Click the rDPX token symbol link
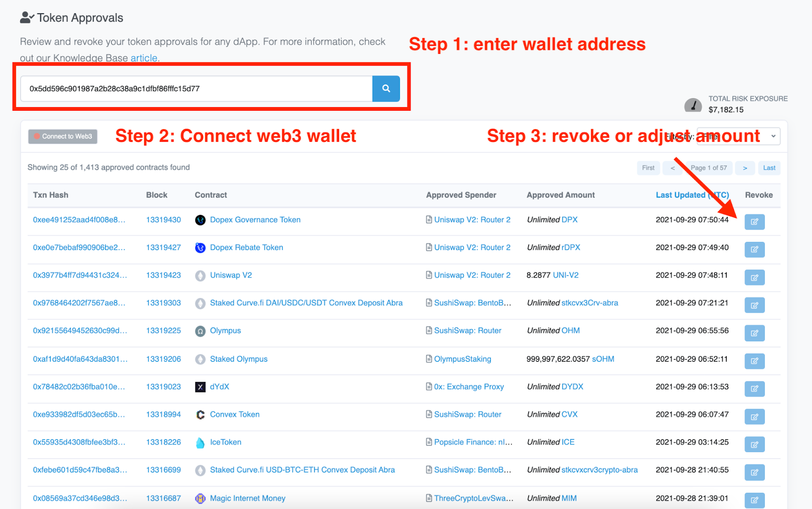812x509 pixels. tap(571, 248)
